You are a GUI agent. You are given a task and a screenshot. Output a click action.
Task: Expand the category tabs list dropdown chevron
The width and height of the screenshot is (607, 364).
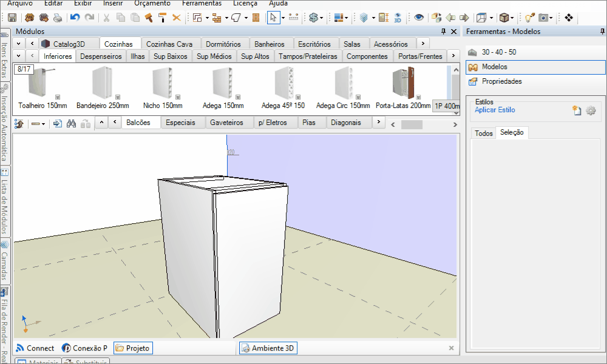tap(19, 44)
